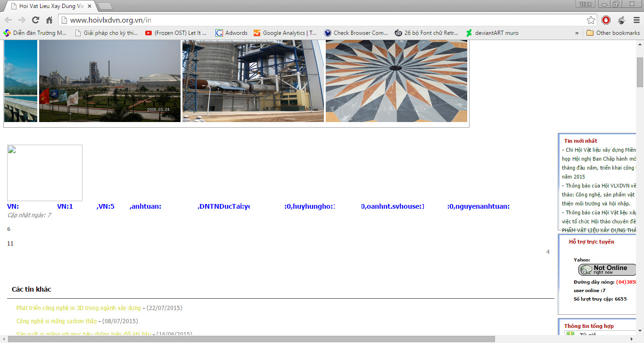Go to the browser Home page
This screenshot has height=343, width=644.
click(49, 20)
